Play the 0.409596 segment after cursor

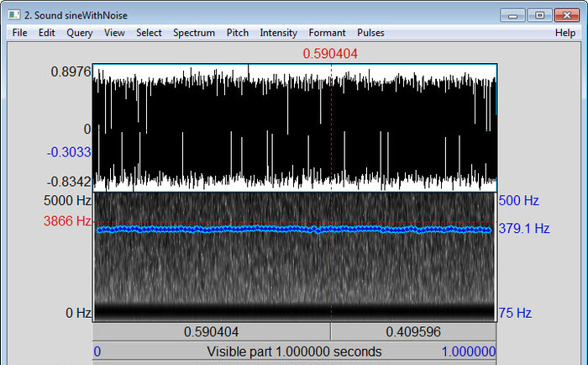point(414,332)
